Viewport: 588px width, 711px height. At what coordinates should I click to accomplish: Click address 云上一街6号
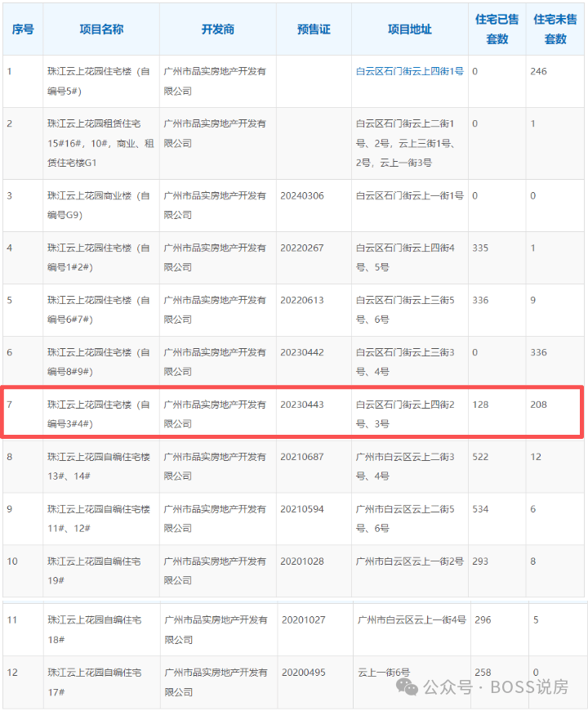pyautogui.click(x=384, y=673)
